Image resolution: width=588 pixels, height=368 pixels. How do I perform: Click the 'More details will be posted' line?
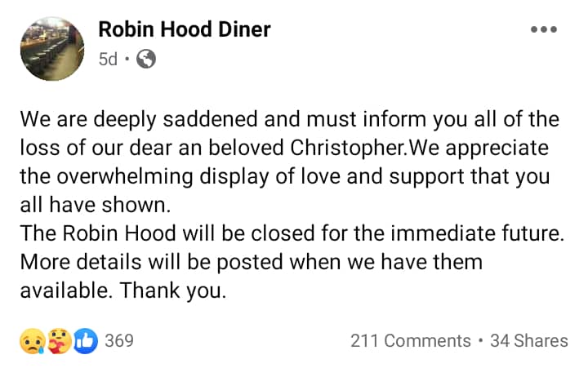252,262
